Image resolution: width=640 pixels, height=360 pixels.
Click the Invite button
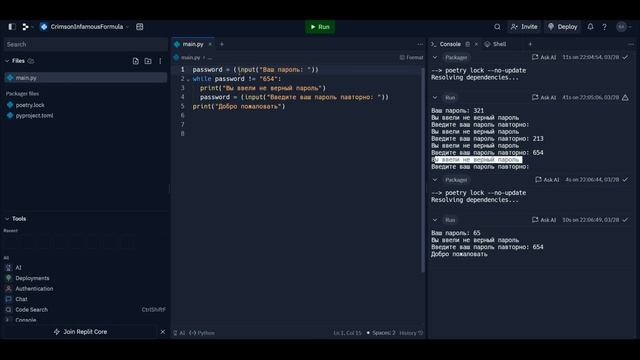pyautogui.click(x=524, y=27)
